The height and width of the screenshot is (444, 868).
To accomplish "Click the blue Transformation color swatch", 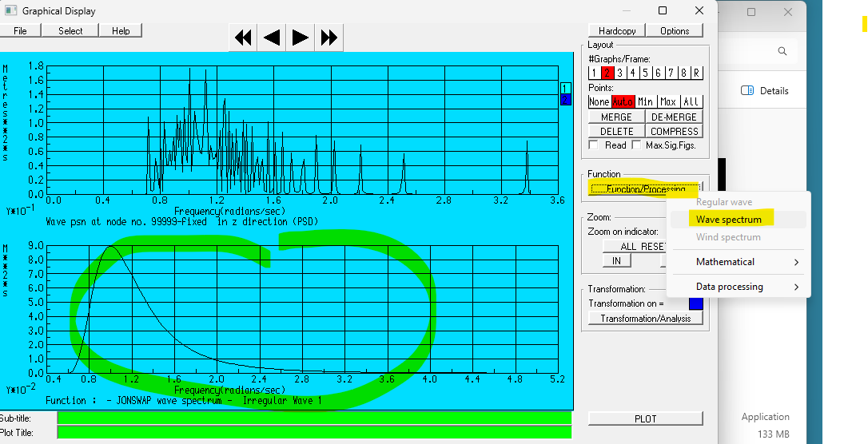I will 696,303.
